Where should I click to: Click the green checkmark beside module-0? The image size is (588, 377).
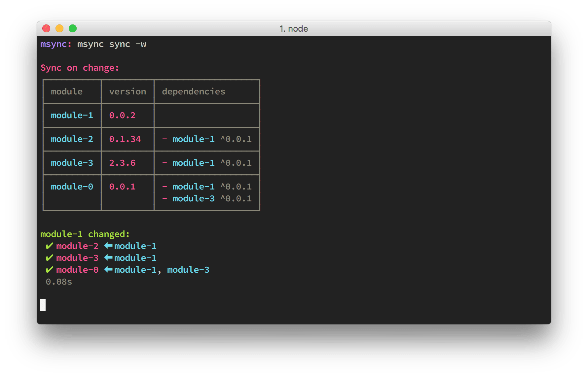click(50, 270)
